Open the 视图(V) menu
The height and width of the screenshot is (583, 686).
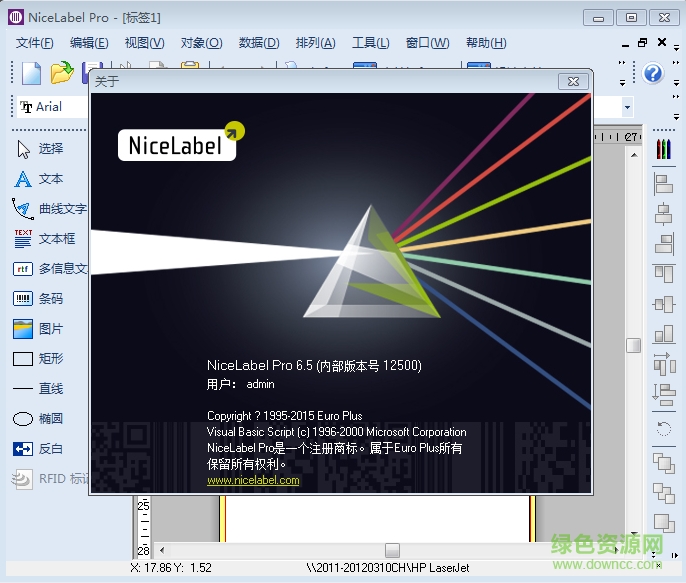144,43
